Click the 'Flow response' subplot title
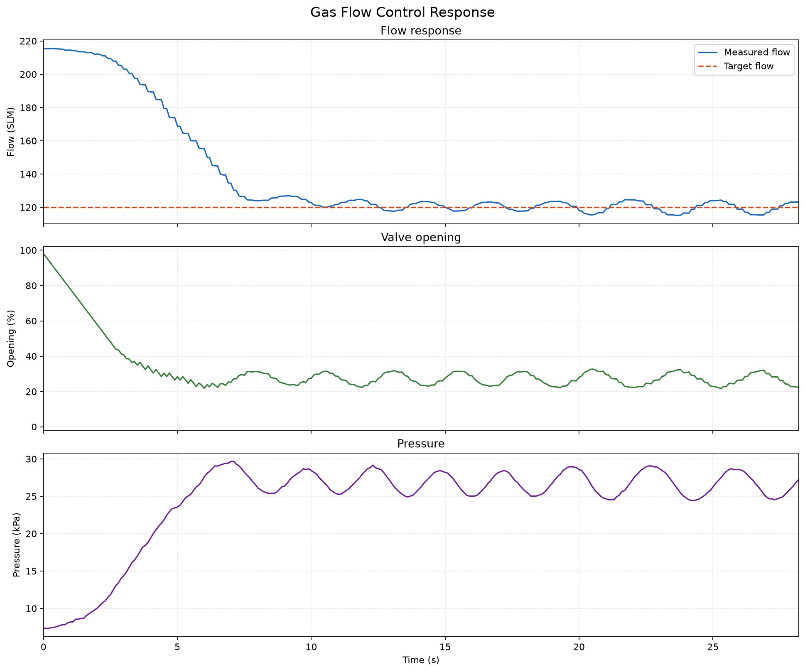Image resolution: width=805 pixels, height=672 pixels. point(421,31)
